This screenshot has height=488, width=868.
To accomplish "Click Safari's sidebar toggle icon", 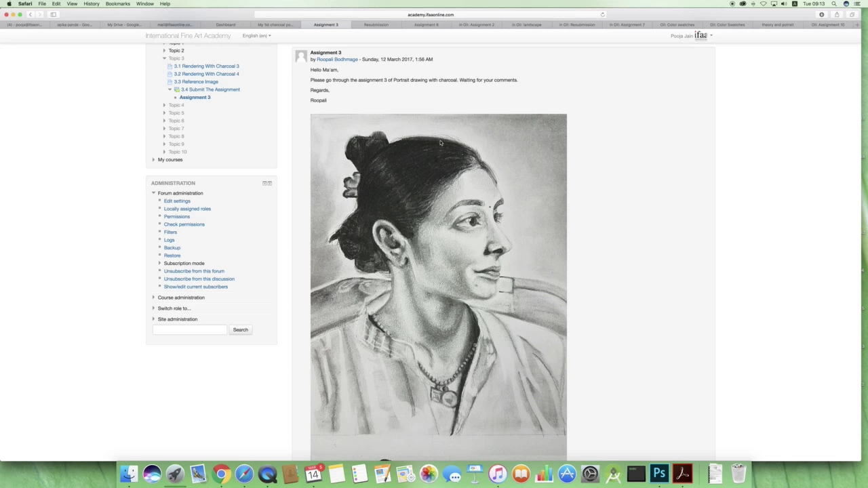I will (53, 14).
